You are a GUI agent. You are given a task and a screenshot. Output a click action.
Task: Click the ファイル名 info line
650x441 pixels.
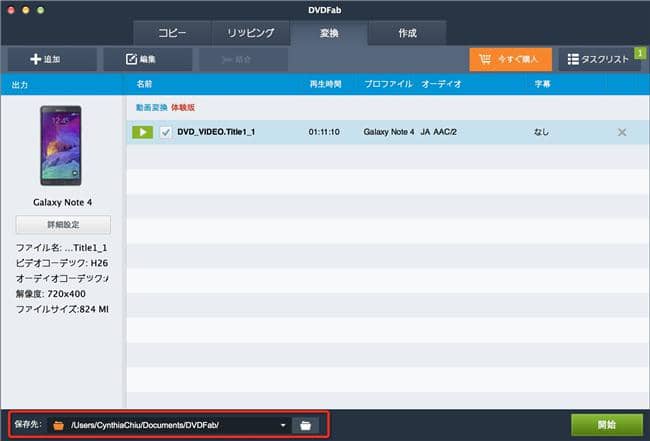pos(61,248)
